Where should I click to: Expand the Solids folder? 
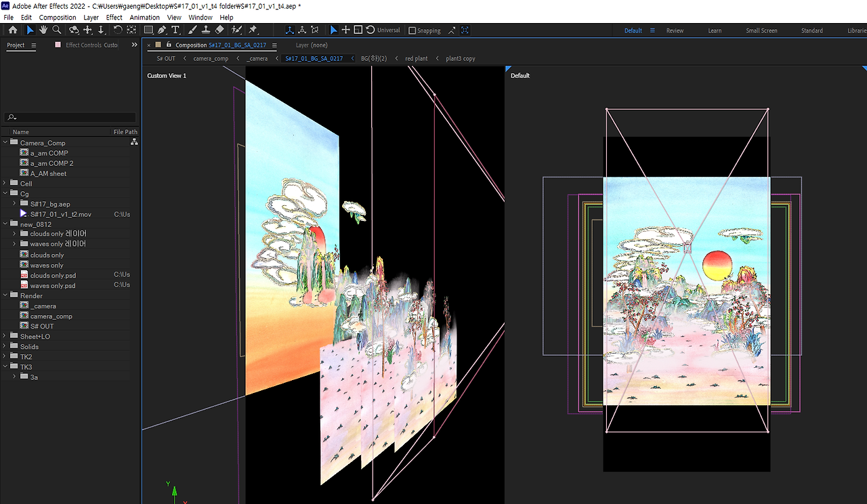pos(5,346)
